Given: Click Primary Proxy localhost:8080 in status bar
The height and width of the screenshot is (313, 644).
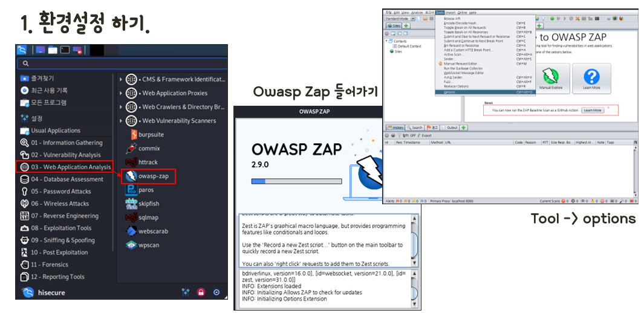Looking at the screenshot, I should (451, 201).
